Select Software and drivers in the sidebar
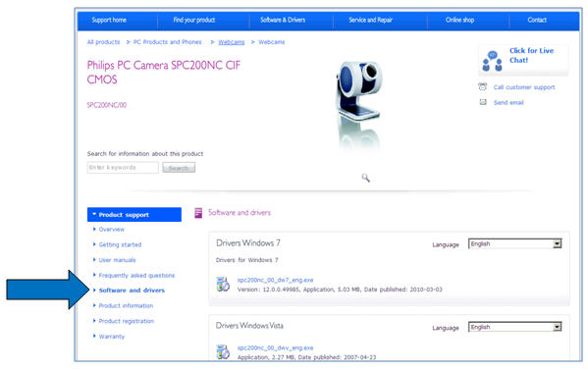 click(x=132, y=291)
